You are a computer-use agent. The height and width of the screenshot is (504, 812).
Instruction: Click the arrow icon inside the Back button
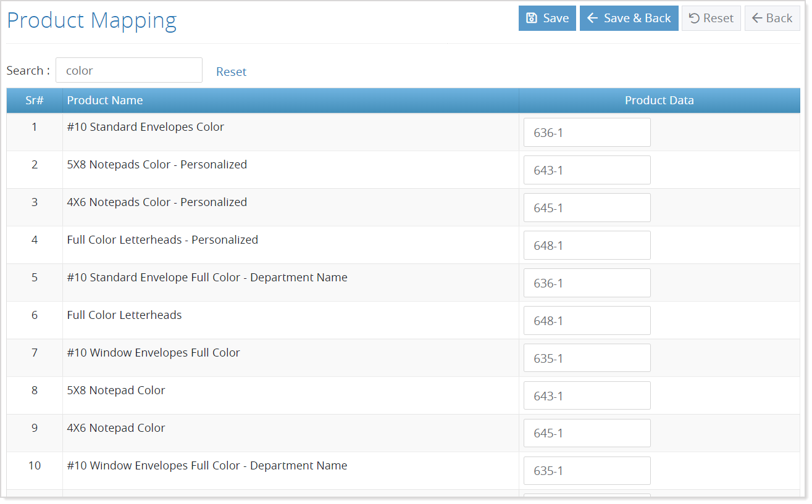tap(758, 18)
